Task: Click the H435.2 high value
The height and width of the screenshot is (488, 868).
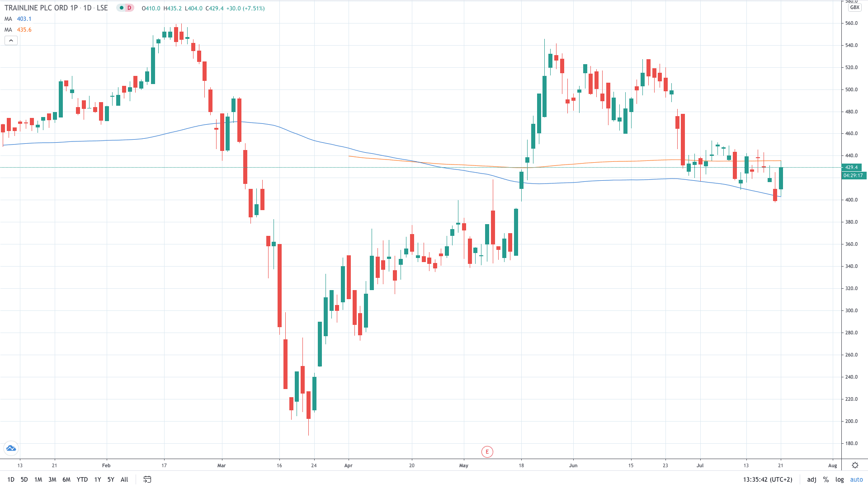Action: pyautogui.click(x=173, y=9)
